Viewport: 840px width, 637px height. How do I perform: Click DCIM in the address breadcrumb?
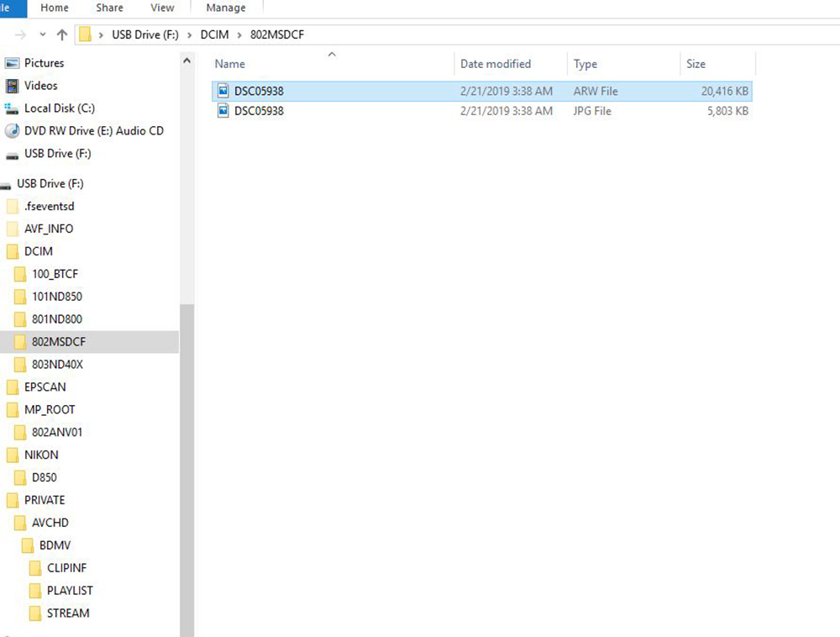pos(214,34)
